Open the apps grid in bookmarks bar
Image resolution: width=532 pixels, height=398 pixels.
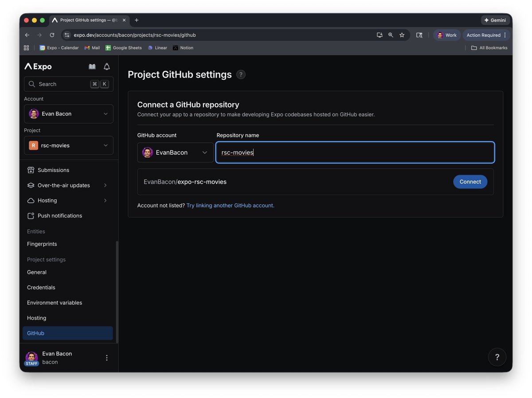pos(26,48)
